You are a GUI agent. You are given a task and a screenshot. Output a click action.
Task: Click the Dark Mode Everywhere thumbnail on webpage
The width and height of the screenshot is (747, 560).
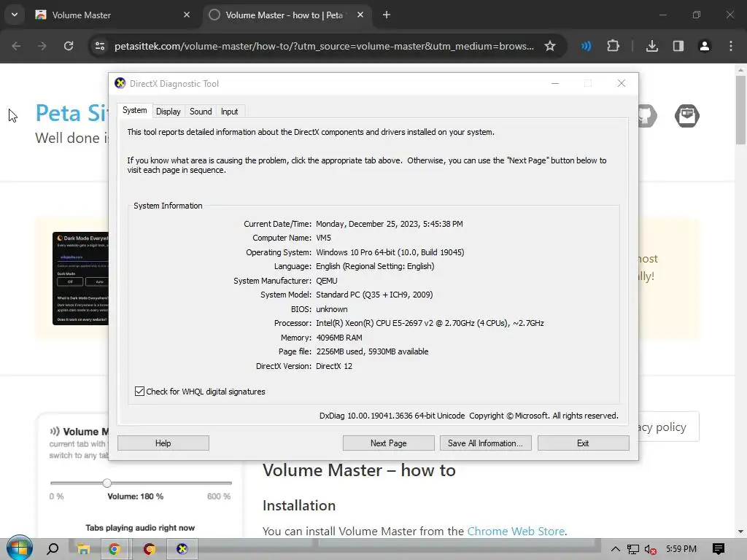click(80, 279)
